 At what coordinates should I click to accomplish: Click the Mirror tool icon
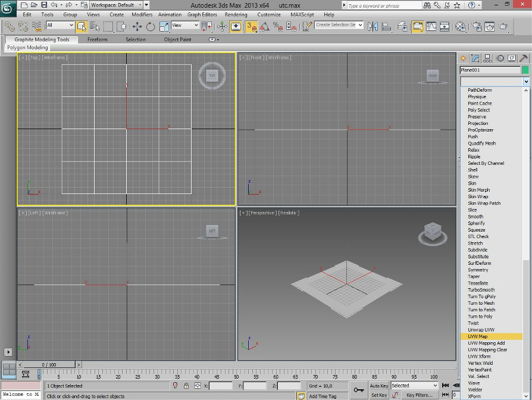click(x=373, y=26)
